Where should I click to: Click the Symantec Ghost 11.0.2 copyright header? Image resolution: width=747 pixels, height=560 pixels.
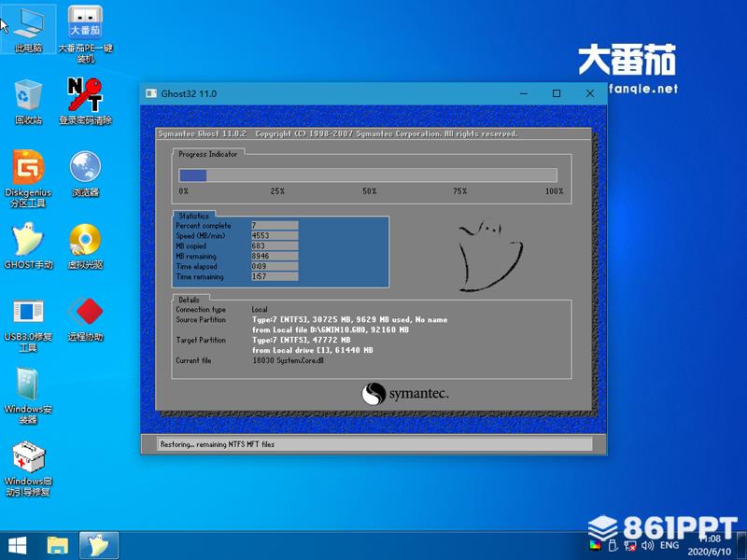tap(338, 133)
